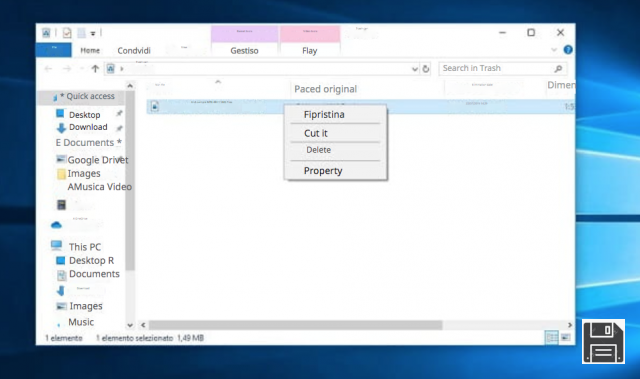Open the blue File tab
Screen dimensions: 640x379
54,50
